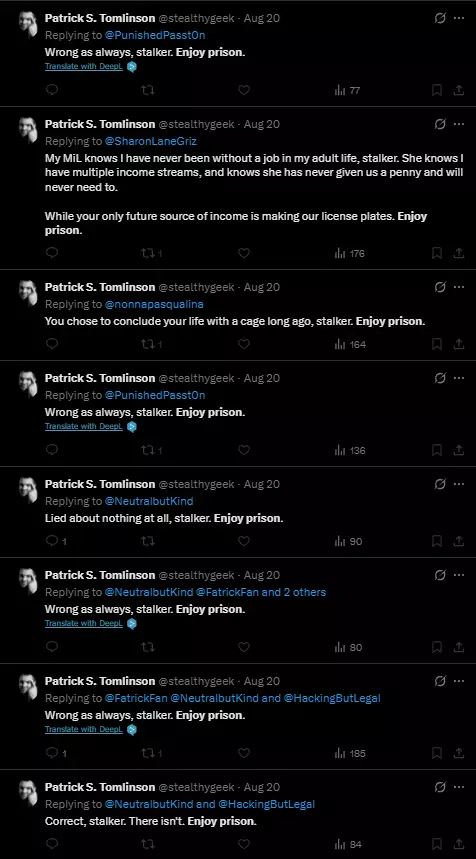Toggle bookmark on the tweet with 80 views
The width and height of the screenshot is (476, 859).
click(437, 648)
